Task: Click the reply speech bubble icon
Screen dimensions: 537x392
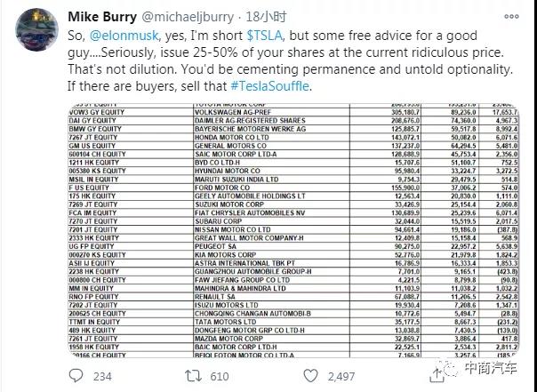Action: (76, 376)
